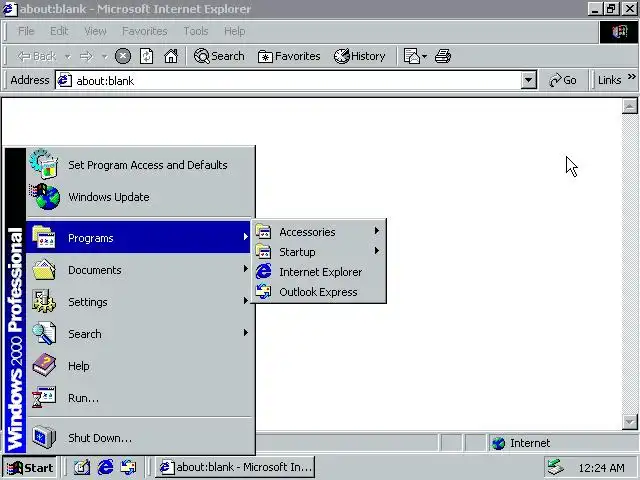
Task: Click the Start button
Action: coord(30,467)
